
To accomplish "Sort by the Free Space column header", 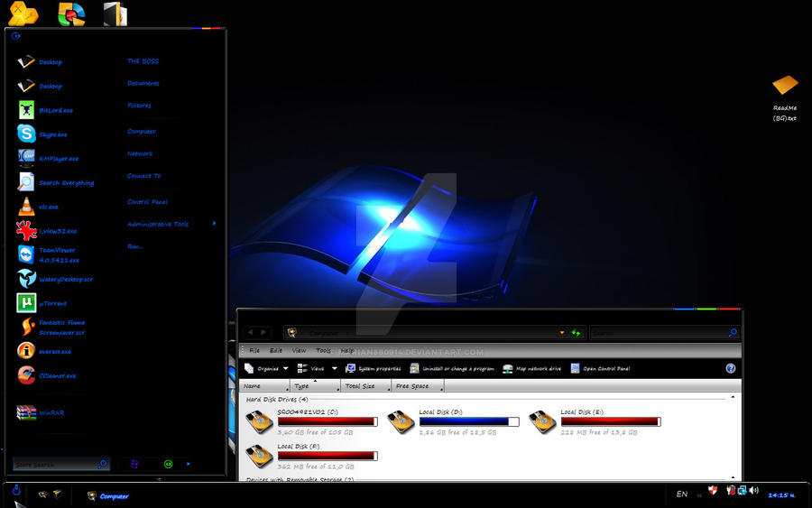I will 418,386.
